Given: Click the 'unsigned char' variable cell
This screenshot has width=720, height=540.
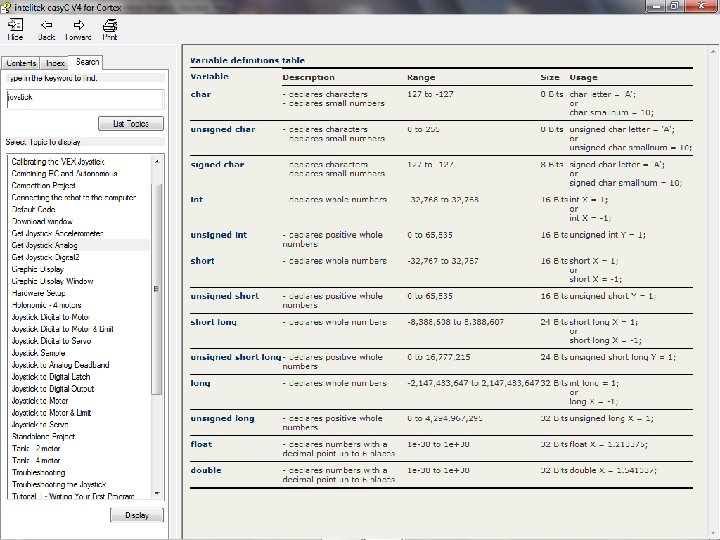Looking at the screenshot, I should click(x=223, y=129).
